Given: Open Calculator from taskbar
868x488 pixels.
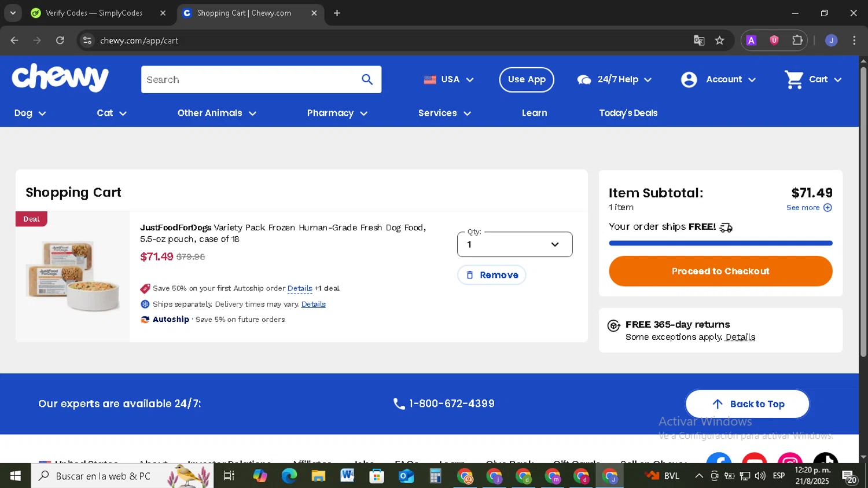Looking at the screenshot, I should click(x=435, y=476).
